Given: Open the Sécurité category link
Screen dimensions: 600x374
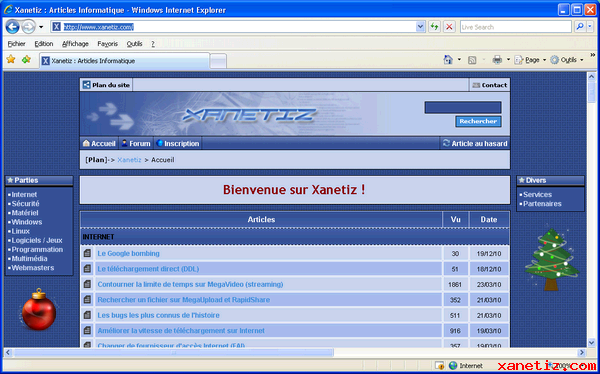Looking at the screenshot, I should [x=25, y=204].
